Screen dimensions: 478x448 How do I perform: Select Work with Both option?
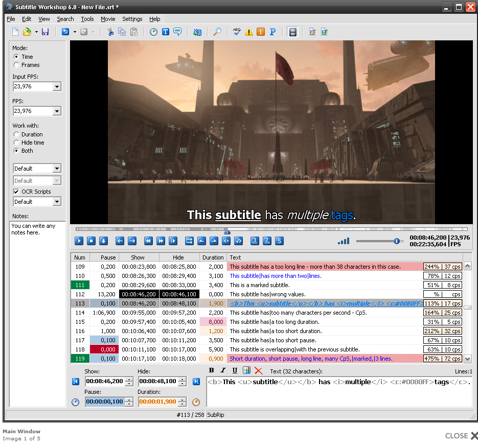(16, 151)
